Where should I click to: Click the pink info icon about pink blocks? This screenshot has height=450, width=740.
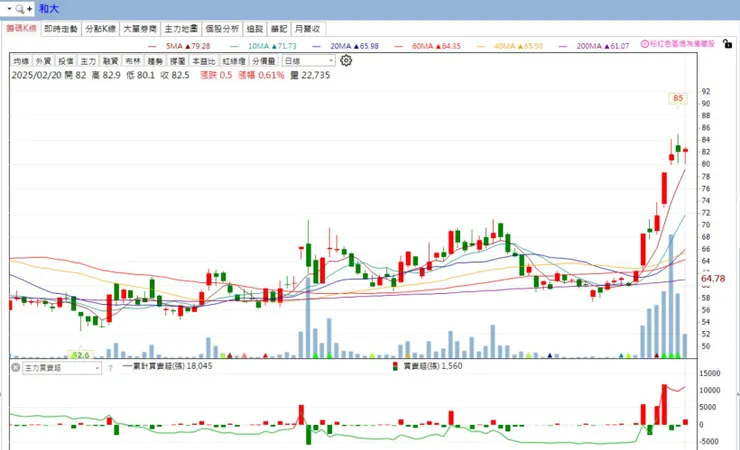tap(645, 44)
